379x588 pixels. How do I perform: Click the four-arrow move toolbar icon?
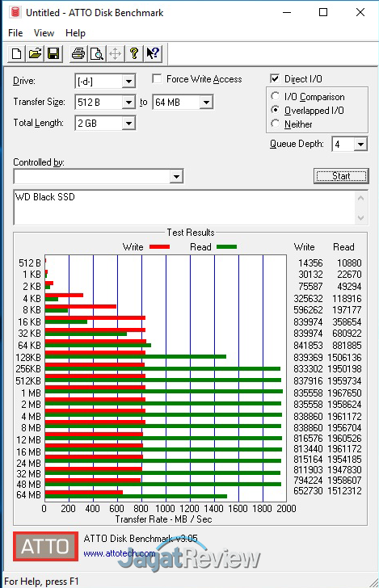(116, 53)
